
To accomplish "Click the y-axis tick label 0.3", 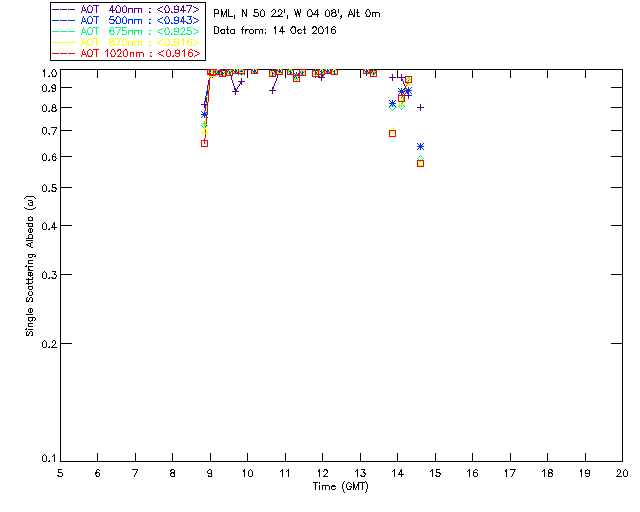I will 49,275.
